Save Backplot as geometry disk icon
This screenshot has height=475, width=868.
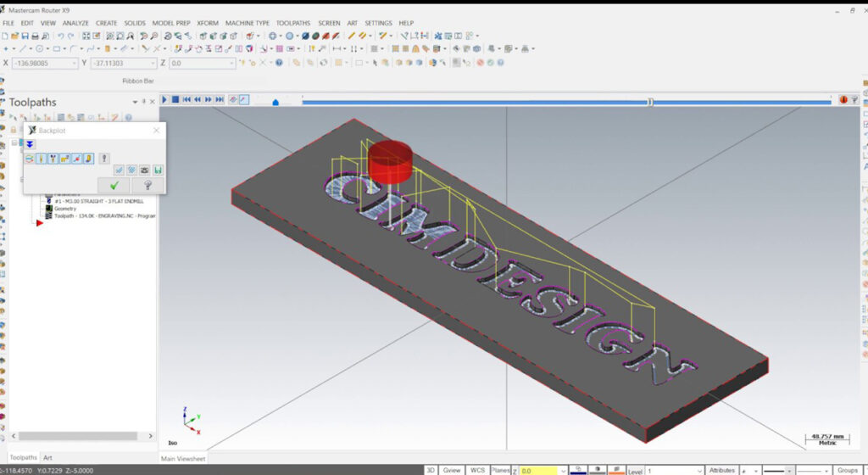[x=157, y=170]
